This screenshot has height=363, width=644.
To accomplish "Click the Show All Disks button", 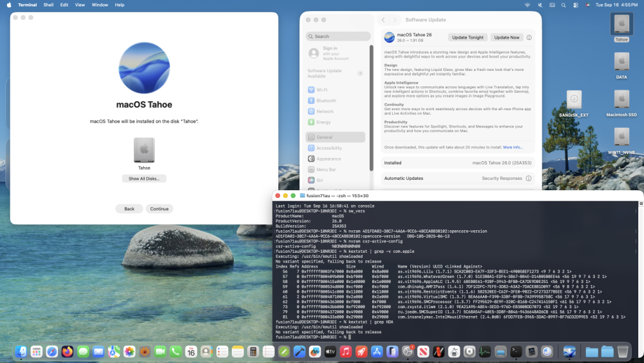I will (144, 179).
